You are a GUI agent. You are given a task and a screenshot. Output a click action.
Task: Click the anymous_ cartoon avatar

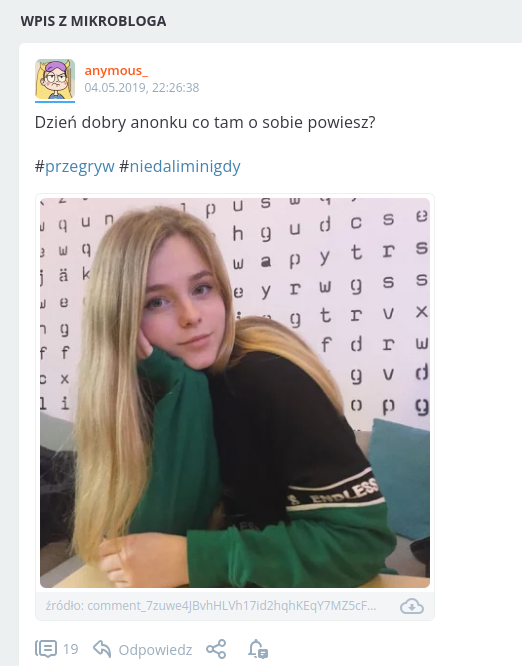(55, 79)
